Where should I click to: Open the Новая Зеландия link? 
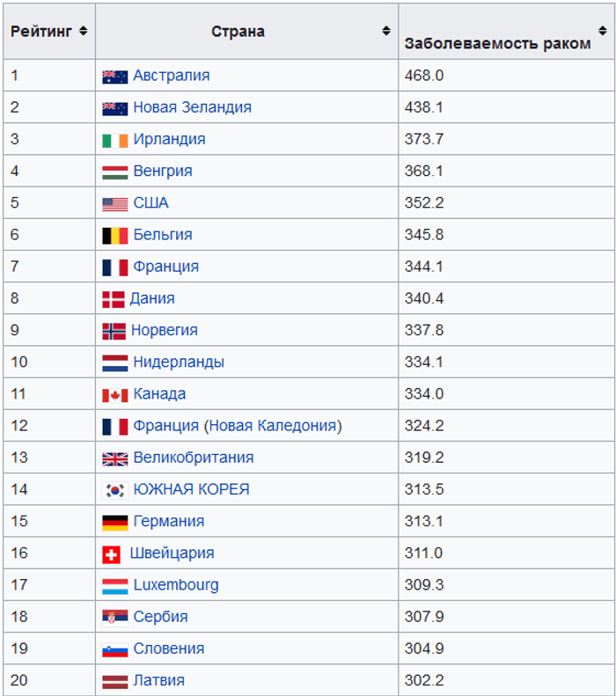192,107
